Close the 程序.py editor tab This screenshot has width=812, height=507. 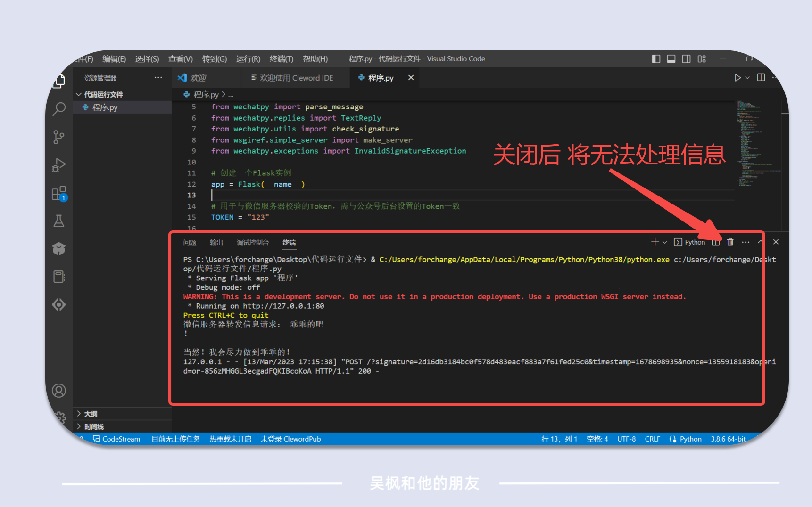[x=411, y=77]
